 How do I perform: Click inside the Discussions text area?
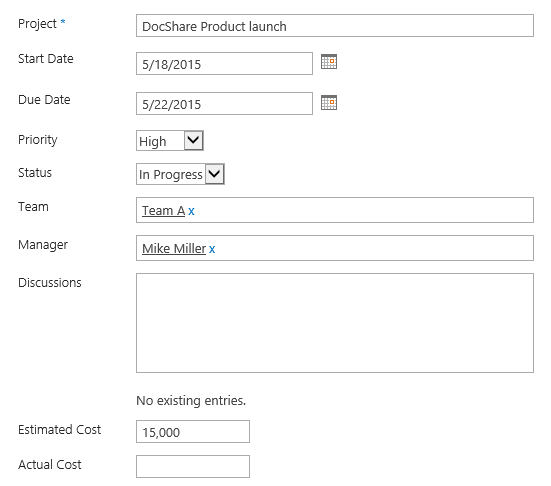[335, 323]
